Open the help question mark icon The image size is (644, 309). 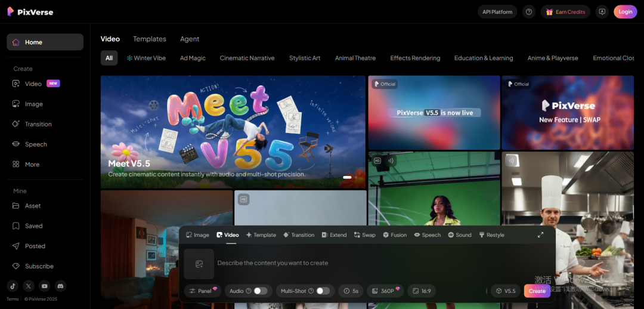tap(528, 12)
